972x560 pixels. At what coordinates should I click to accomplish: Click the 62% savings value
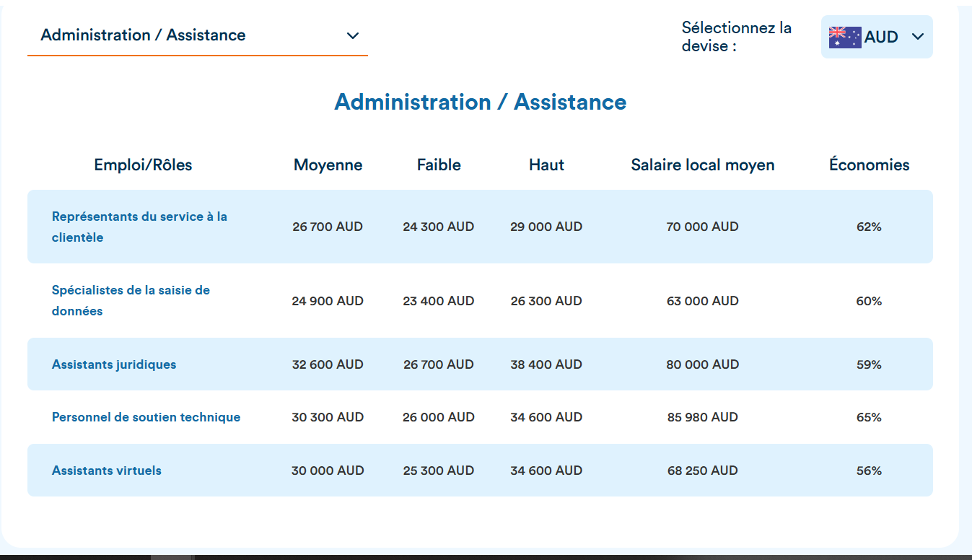click(869, 227)
